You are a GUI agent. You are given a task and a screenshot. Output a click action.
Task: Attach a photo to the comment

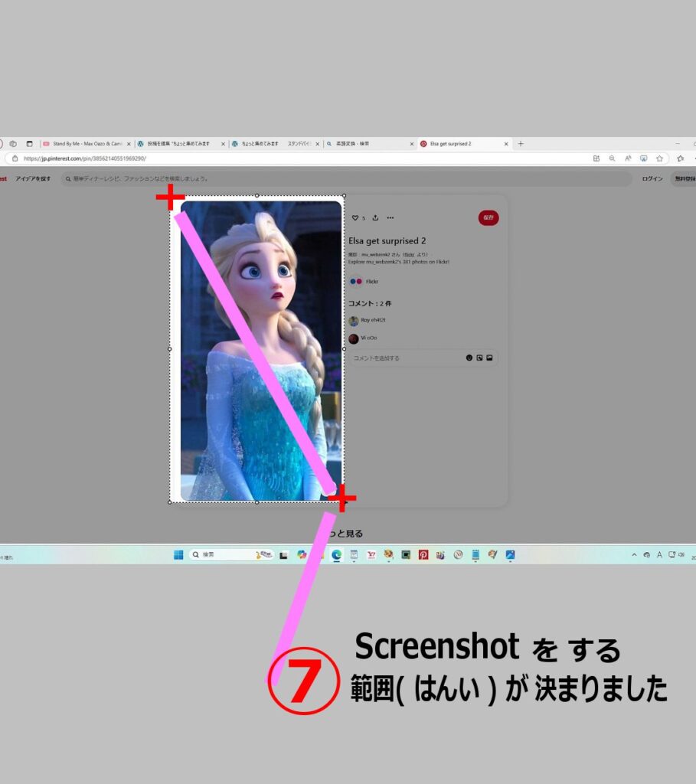(x=489, y=358)
